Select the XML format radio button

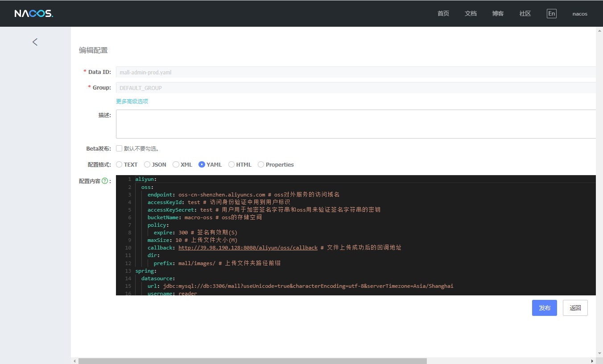point(176,164)
